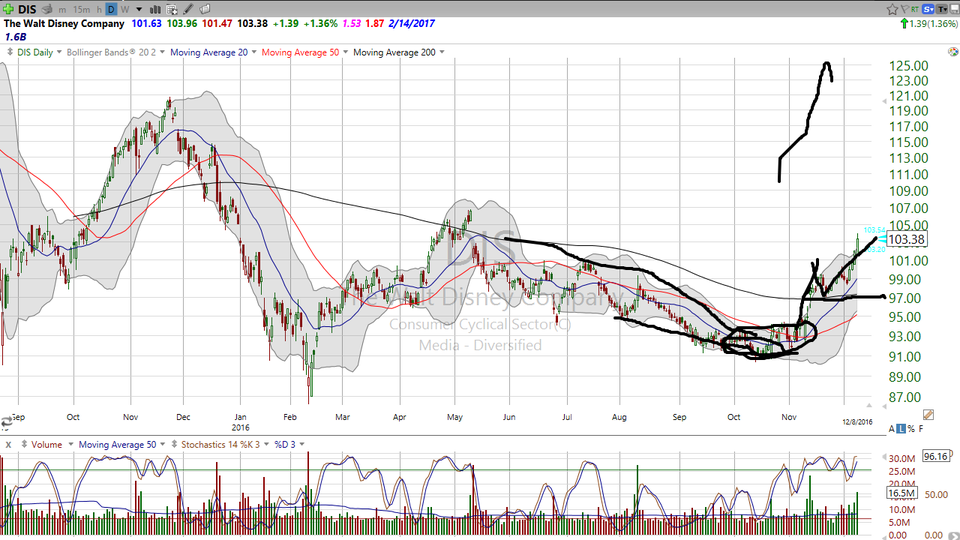960x540 pixels.
Task: Switch chart to 1-minute 'm' timeframe
Action: pyautogui.click(x=62, y=10)
